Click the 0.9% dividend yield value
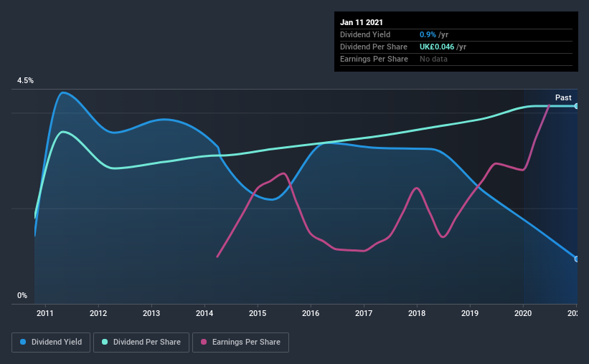589x364 pixels. click(x=428, y=34)
